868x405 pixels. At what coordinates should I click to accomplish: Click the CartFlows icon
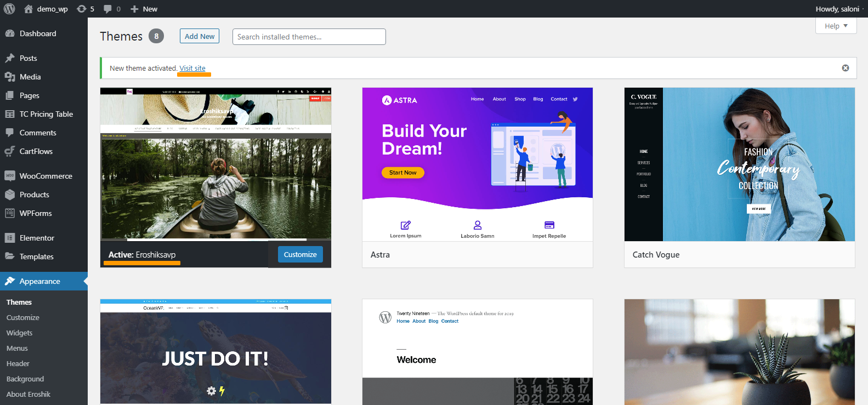(x=10, y=151)
